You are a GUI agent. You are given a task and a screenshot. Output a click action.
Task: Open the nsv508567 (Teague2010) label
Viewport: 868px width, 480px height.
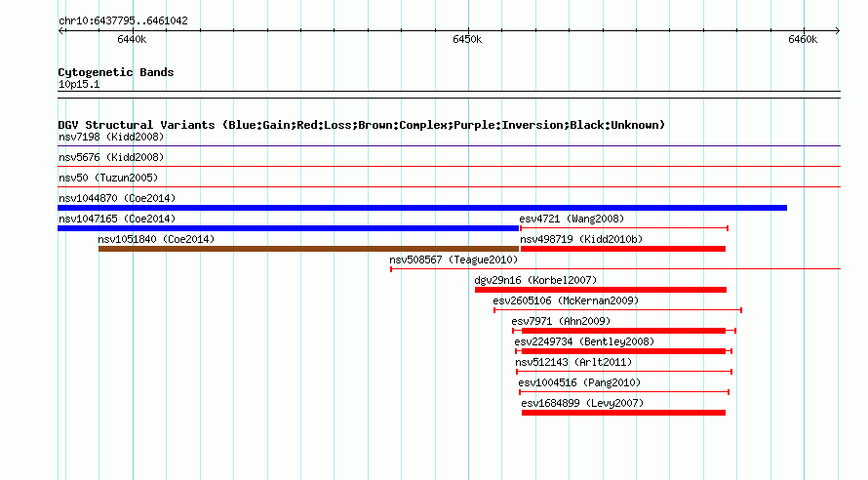click(x=454, y=260)
